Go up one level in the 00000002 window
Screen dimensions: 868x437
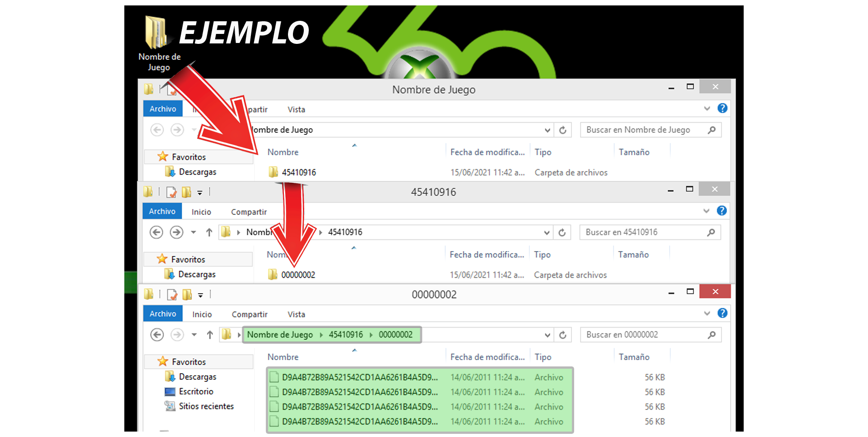click(x=210, y=335)
